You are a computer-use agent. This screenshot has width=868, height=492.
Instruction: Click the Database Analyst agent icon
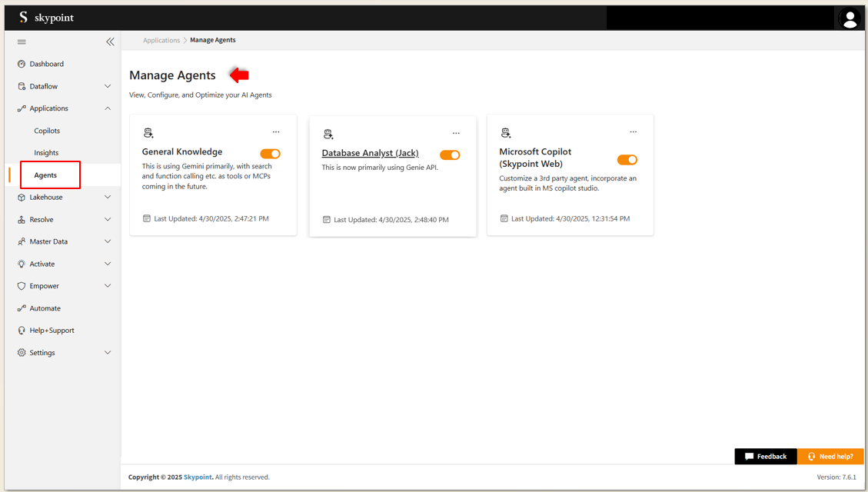(328, 134)
